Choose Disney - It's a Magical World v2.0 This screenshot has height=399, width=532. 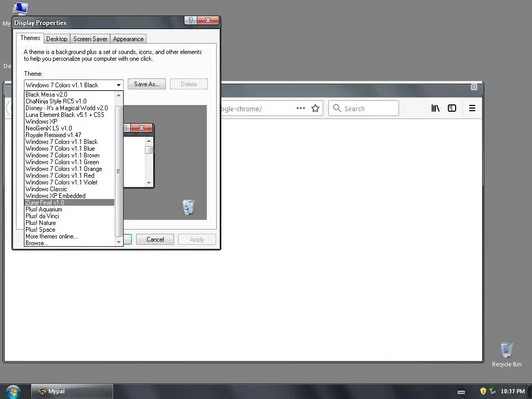point(70,108)
